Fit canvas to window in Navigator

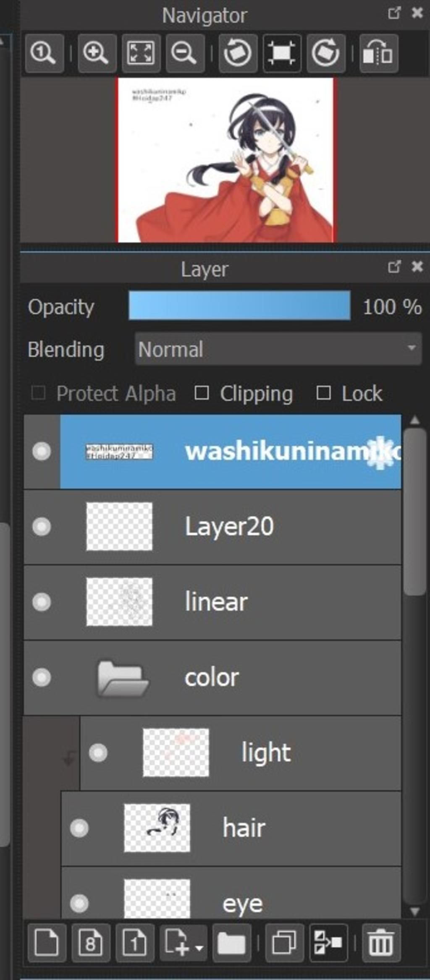pos(141,54)
